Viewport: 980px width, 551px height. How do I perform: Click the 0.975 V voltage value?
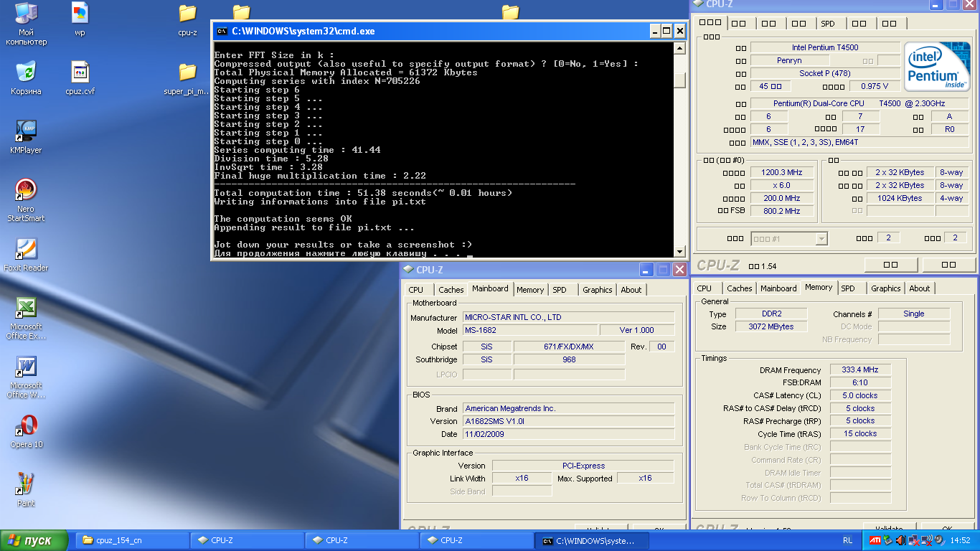click(x=874, y=86)
